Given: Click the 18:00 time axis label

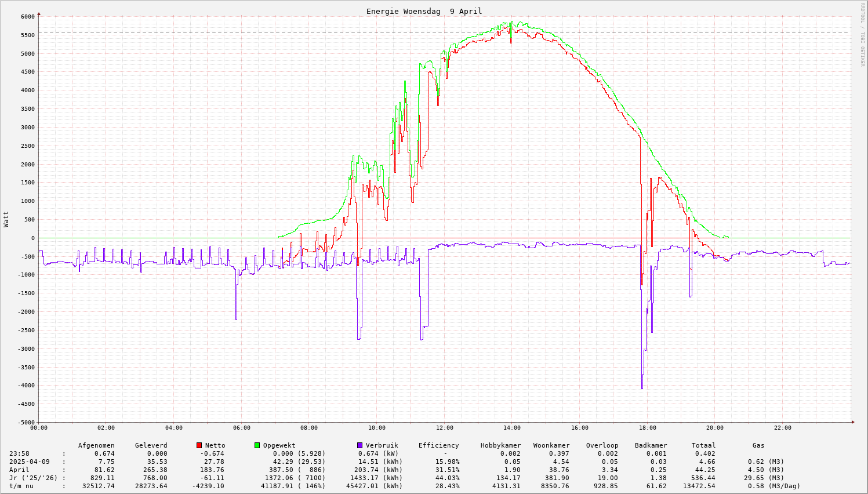Looking at the screenshot, I should pos(647,428).
